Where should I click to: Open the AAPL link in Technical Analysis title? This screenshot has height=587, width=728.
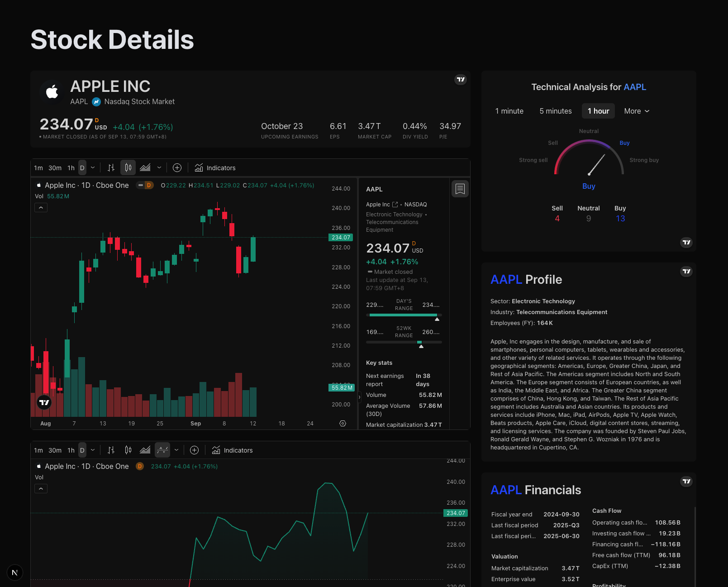(x=635, y=87)
